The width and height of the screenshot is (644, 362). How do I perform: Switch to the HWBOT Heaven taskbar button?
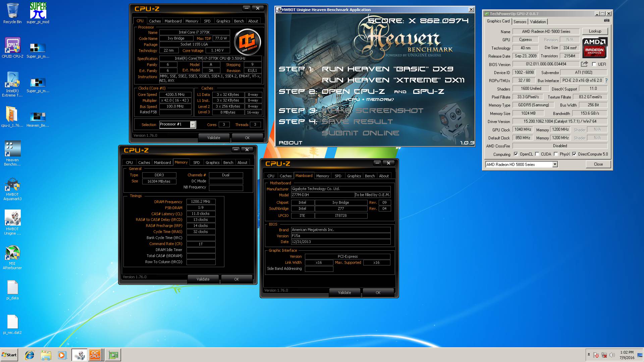pos(79,355)
